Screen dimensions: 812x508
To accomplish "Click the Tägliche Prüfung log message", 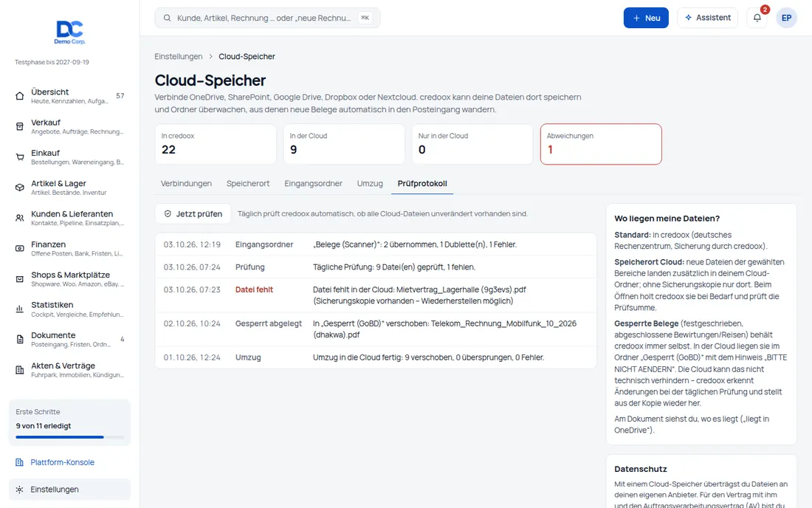I will (x=393, y=267).
